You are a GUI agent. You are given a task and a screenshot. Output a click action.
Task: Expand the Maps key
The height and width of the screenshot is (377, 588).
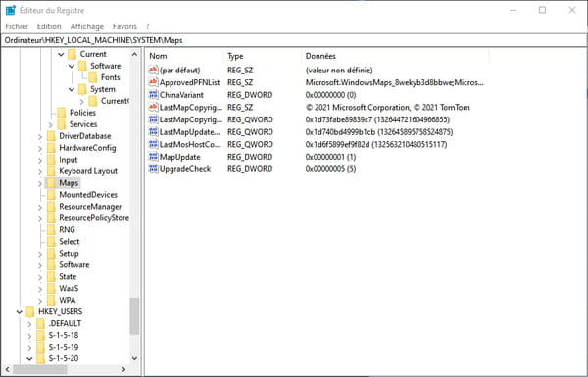click(x=40, y=183)
